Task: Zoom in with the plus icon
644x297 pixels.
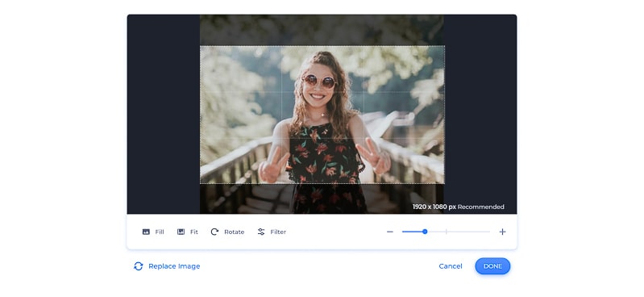Action: 502,232
